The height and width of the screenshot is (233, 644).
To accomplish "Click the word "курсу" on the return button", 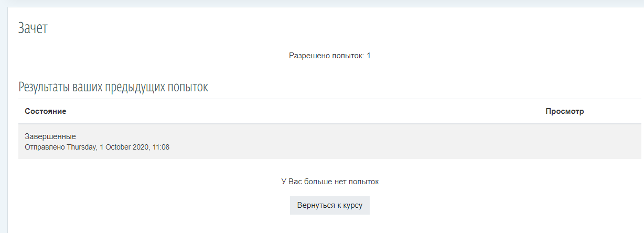I will point(352,205).
